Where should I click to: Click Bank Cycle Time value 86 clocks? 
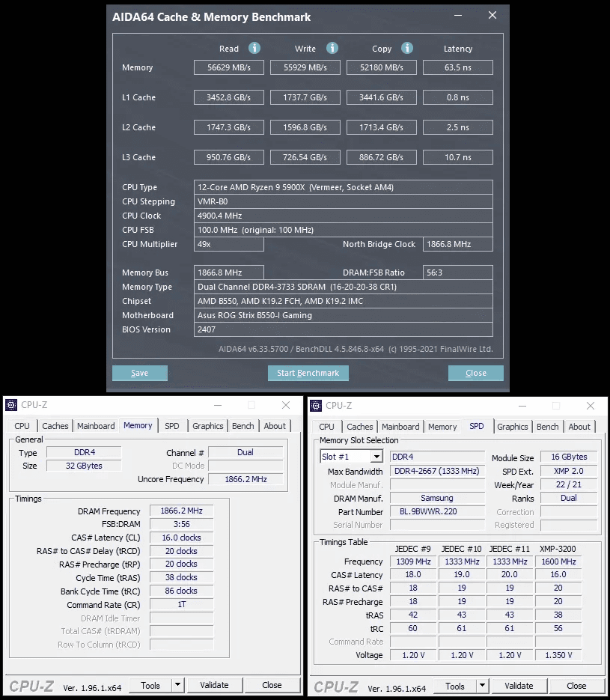point(181,591)
